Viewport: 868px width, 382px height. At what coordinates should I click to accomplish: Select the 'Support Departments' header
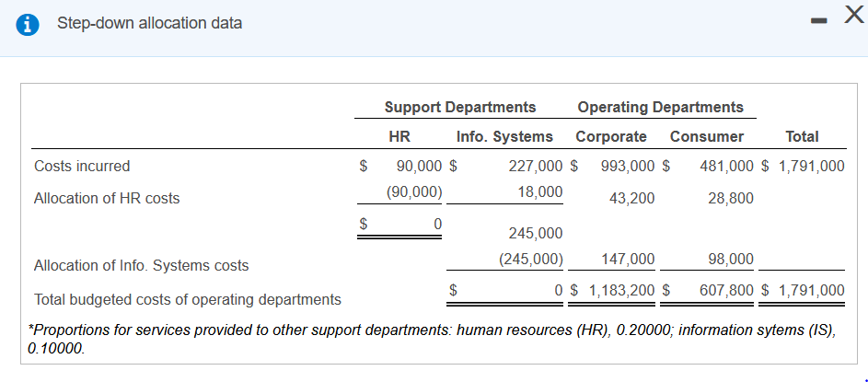tap(460, 107)
